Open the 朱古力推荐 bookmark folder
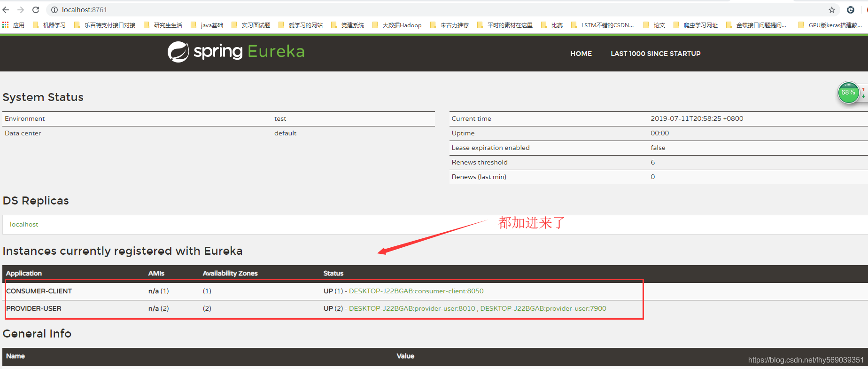 pos(449,25)
